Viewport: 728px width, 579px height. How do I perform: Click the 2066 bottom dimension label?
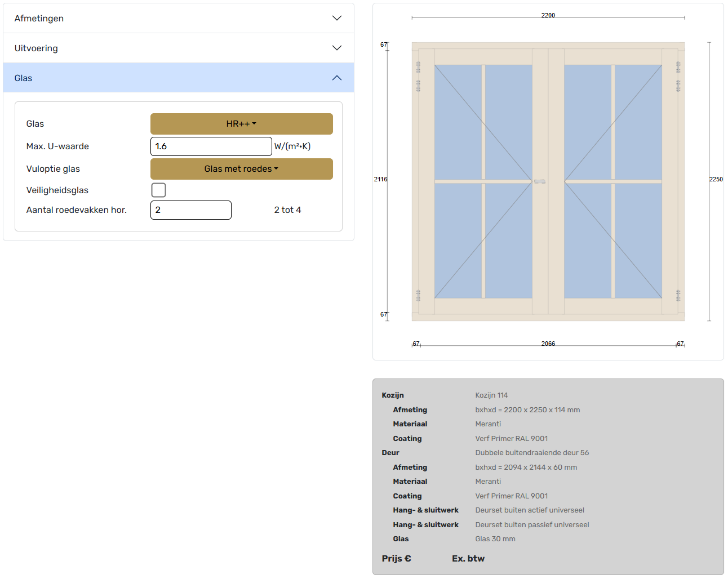[x=548, y=344]
